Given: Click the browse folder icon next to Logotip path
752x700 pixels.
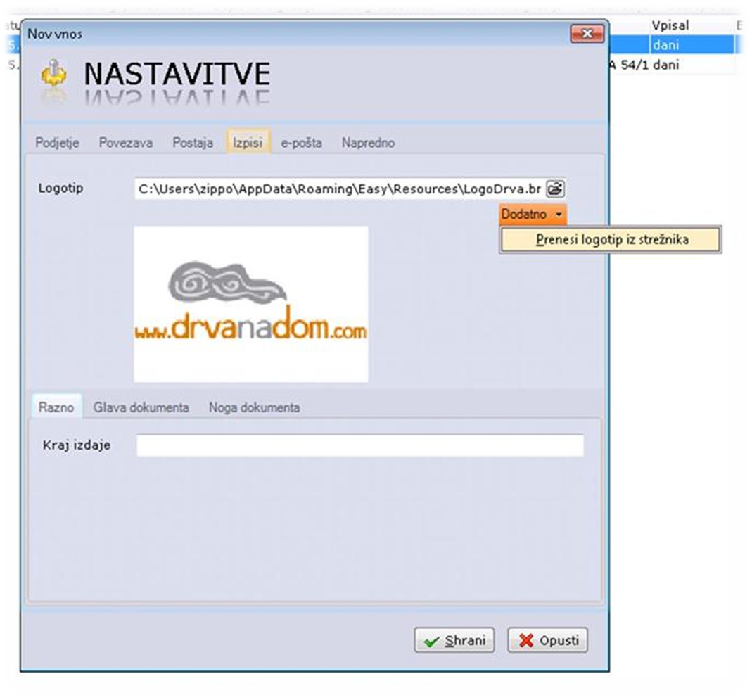Looking at the screenshot, I should click(555, 189).
